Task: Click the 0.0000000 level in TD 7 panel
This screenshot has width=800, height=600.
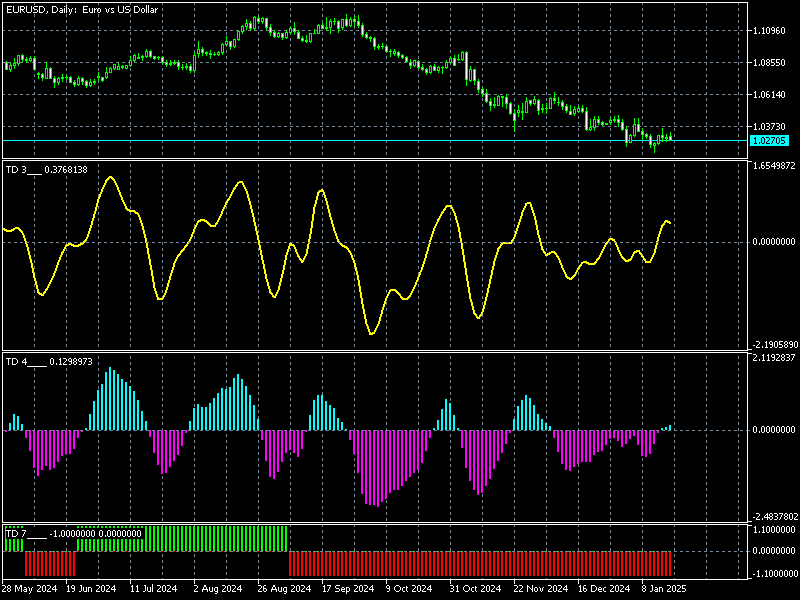Action: point(773,551)
